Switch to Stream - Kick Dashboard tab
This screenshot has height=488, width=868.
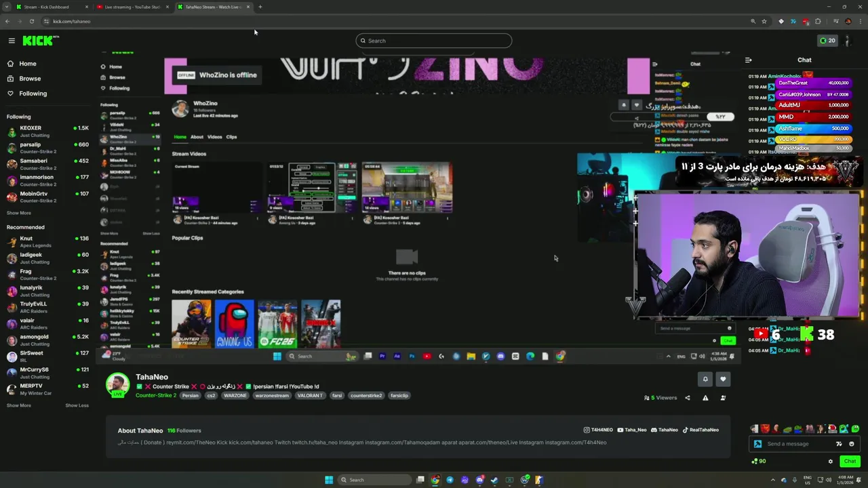pos(51,7)
